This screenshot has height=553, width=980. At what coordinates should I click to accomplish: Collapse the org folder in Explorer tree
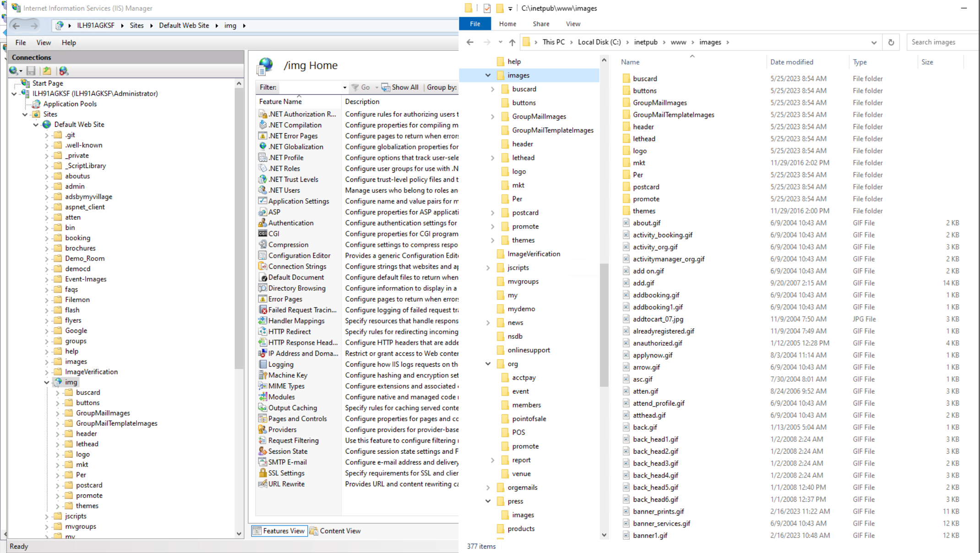(488, 364)
